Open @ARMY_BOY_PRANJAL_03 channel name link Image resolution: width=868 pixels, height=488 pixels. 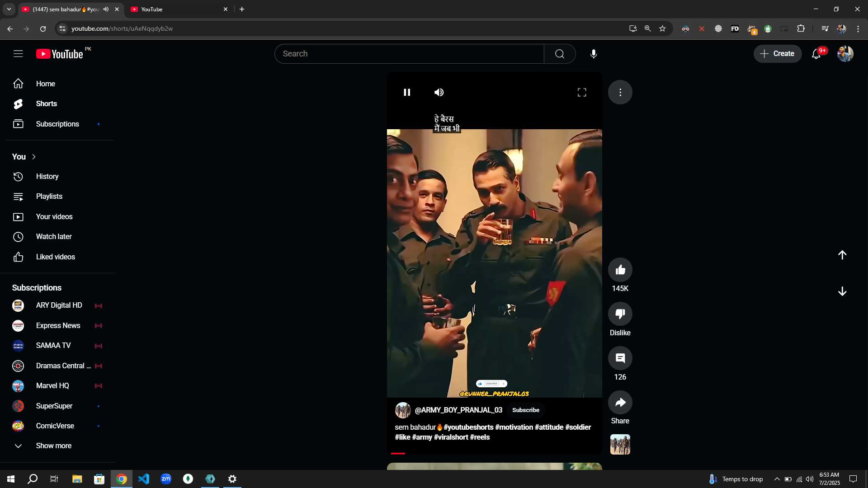(458, 410)
